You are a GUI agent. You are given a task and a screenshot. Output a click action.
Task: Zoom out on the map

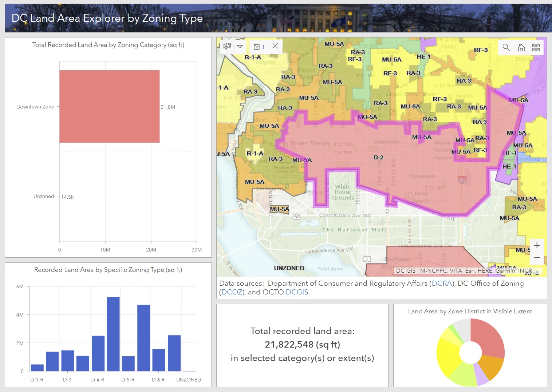tap(537, 257)
